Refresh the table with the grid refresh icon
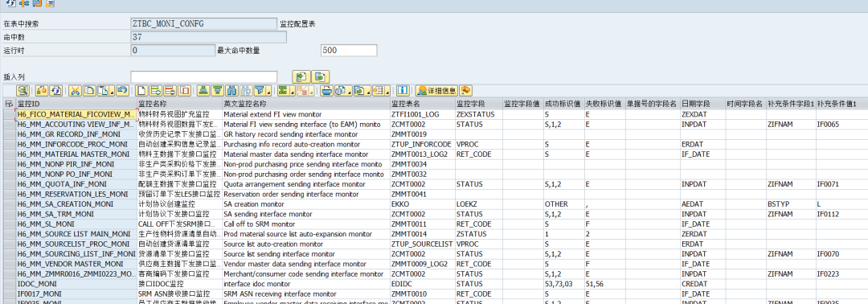Image resolution: width=868 pixels, height=304 pixels. pyautogui.click(x=56, y=90)
